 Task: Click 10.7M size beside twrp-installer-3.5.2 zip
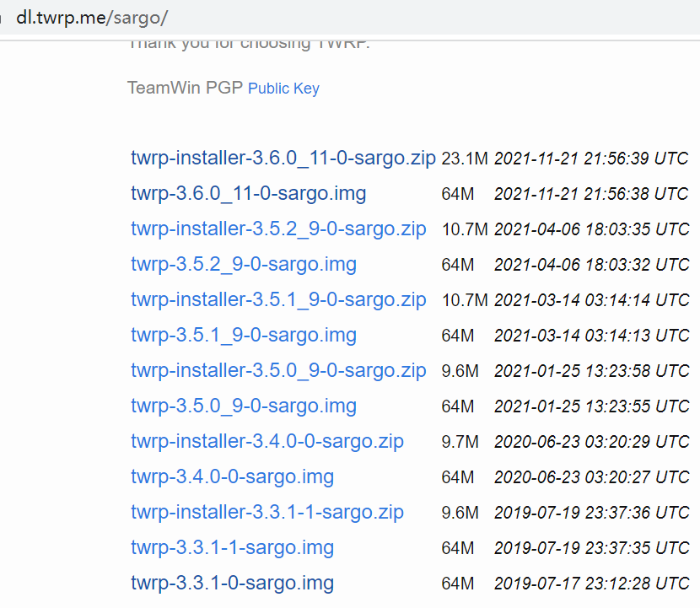pyautogui.click(x=465, y=229)
